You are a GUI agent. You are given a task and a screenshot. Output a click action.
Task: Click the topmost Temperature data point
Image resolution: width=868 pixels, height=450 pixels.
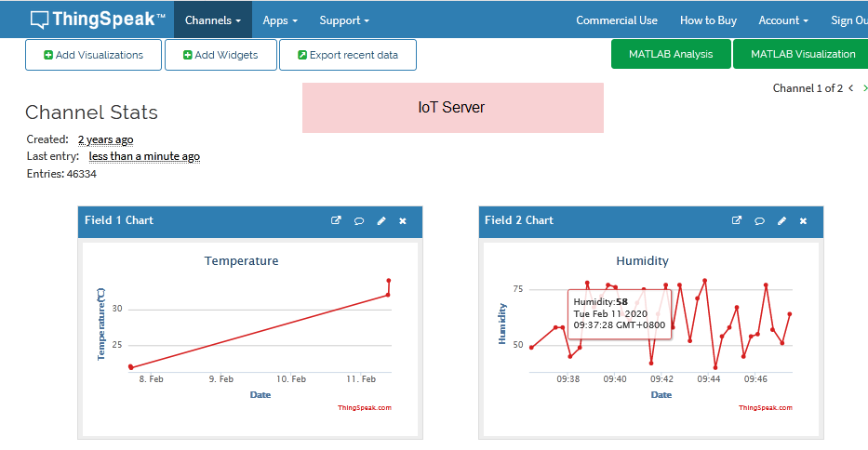[x=389, y=281]
